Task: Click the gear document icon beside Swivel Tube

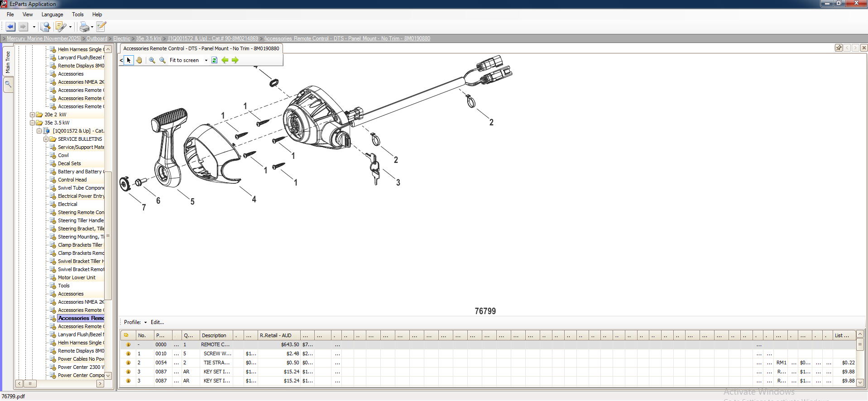Action: (x=53, y=188)
